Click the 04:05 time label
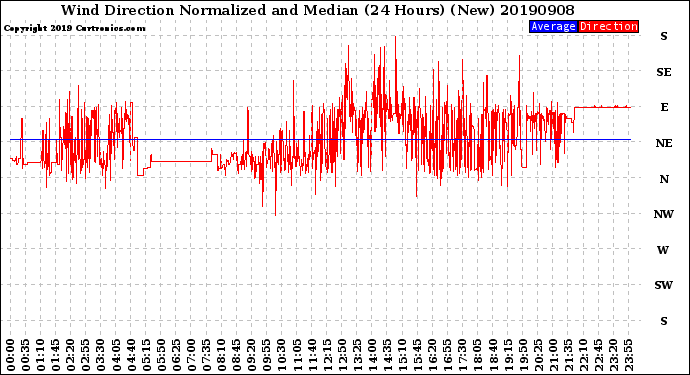This screenshot has width=690, height=375. pyautogui.click(x=116, y=355)
